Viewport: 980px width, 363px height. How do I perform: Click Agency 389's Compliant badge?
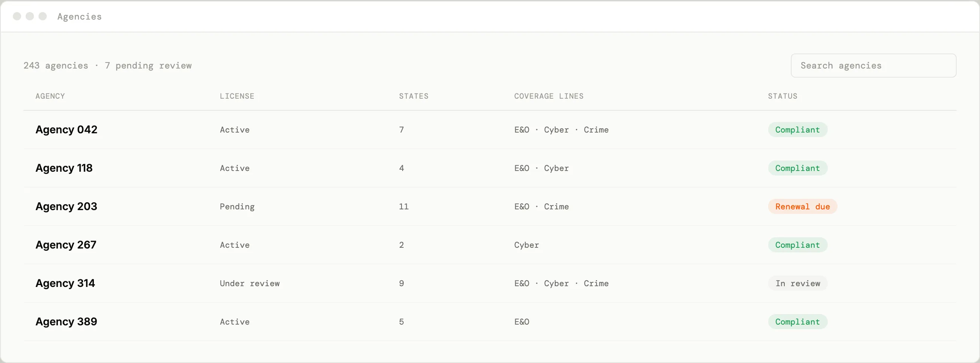tap(798, 322)
